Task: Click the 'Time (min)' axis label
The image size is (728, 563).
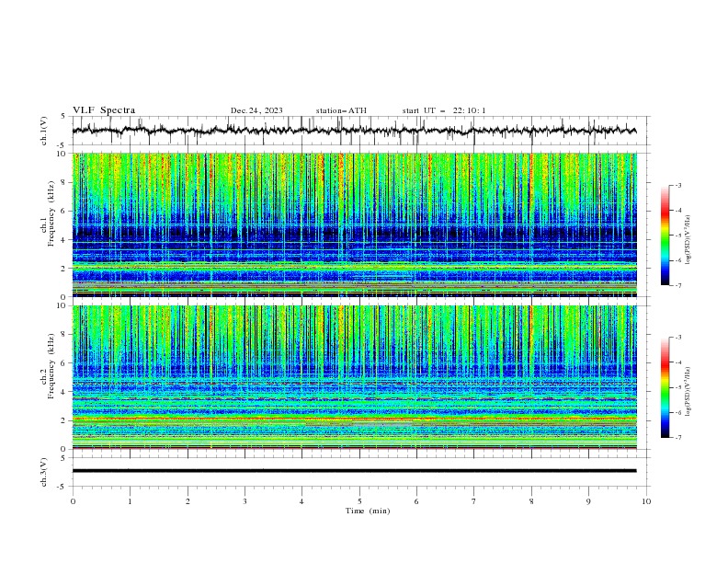Action: 368,511
